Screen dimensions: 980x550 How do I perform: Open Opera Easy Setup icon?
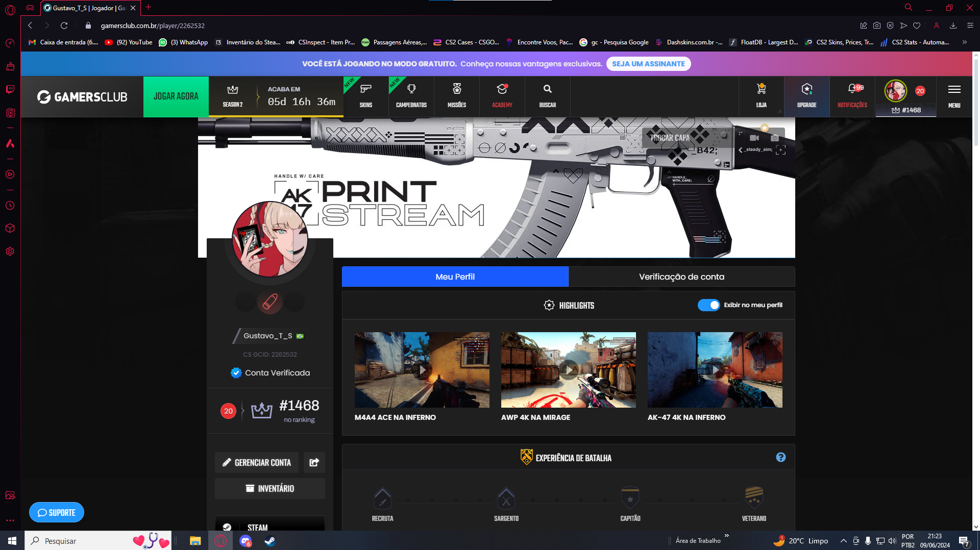tap(970, 26)
